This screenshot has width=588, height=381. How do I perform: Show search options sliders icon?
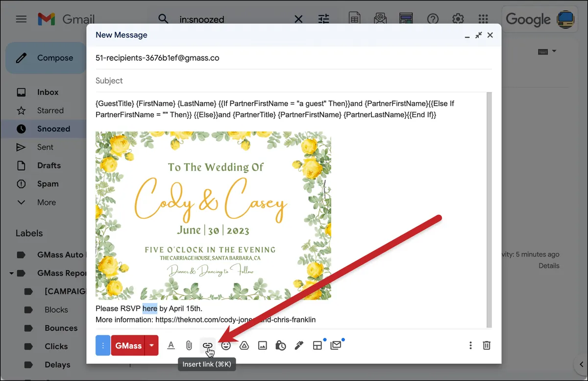click(324, 19)
